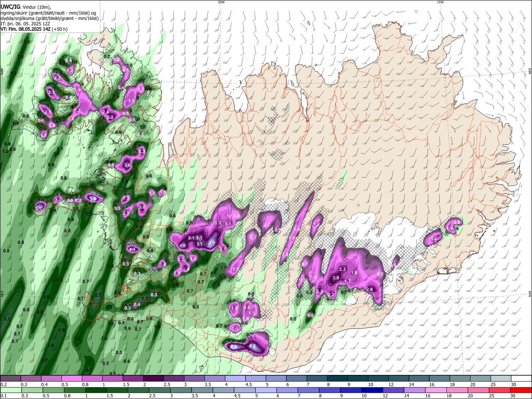Click the 15W longitude label
The height and width of the screenshot is (399, 532).
[440, 2]
